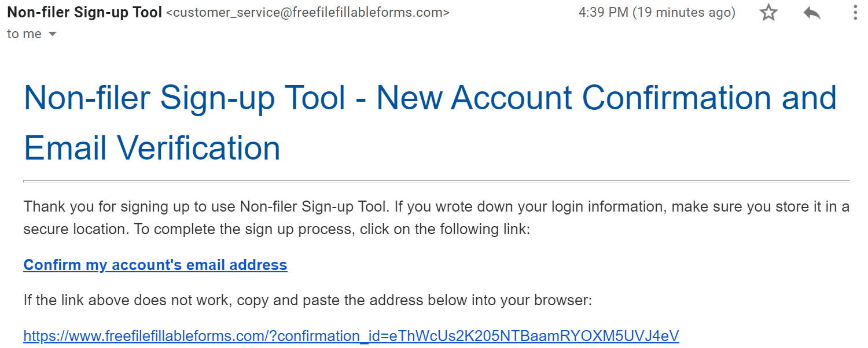Click the "(19 minutes ago)" relative time
The image size is (868, 348).
coord(684,13)
